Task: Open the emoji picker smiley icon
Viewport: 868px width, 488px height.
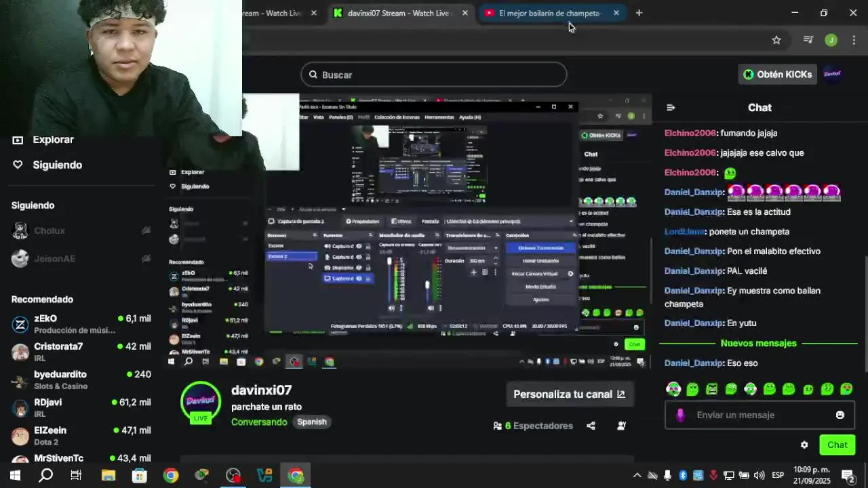Action: click(840, 415)
